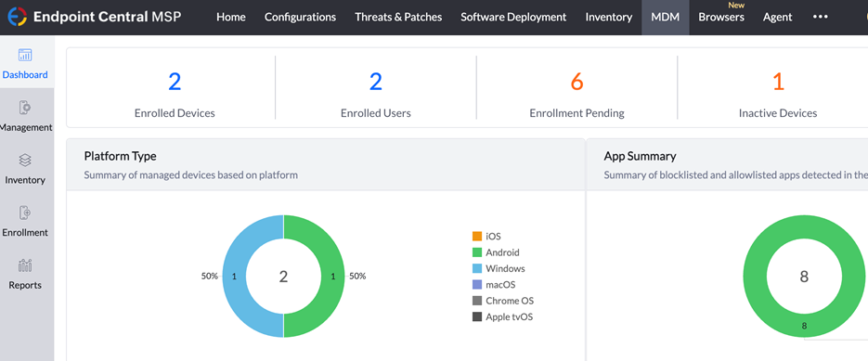This screenshot has height=361, width=868.
Task: Toggle Android legend entry visibility
Action: (x=496, y=252)
